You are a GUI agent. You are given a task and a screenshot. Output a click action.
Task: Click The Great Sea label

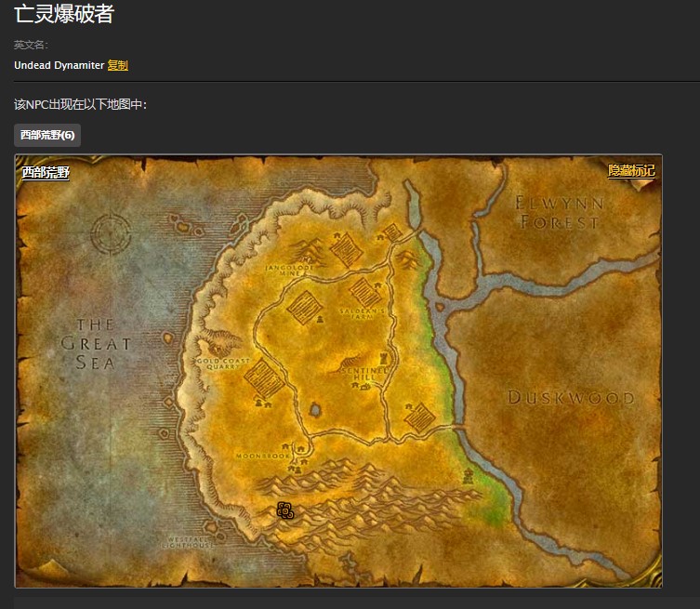(x=95, y=343)
